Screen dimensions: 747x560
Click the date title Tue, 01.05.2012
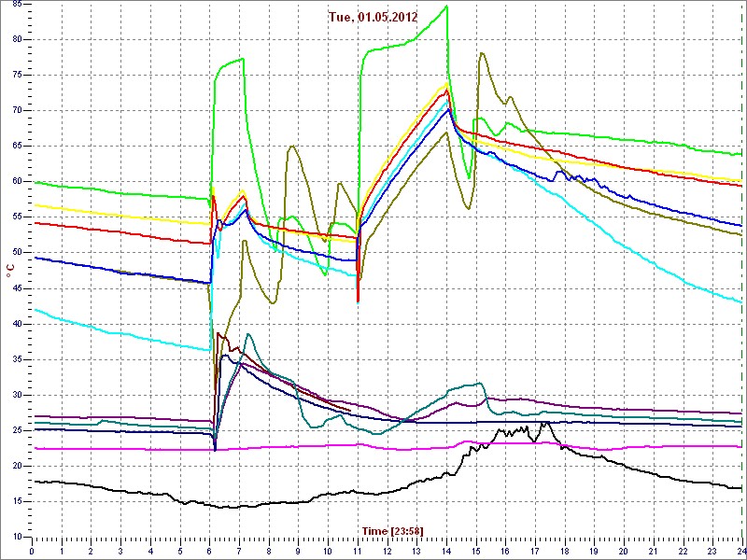[373, 16]
